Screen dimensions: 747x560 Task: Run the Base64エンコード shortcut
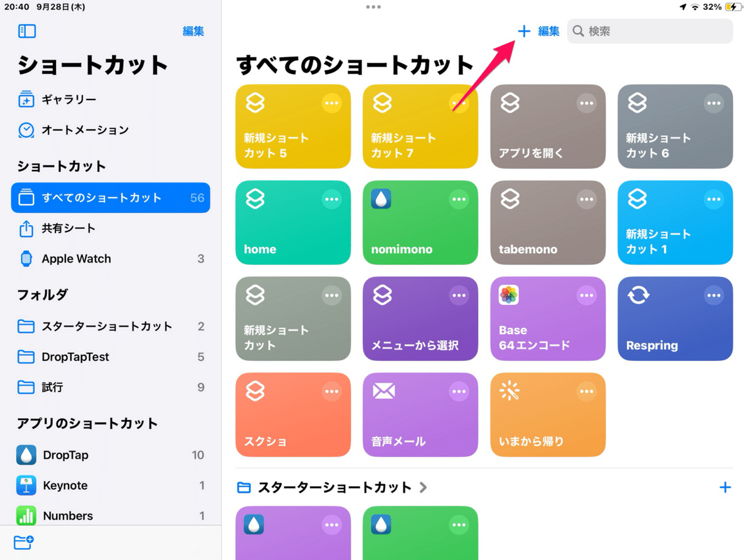(548, 319)
